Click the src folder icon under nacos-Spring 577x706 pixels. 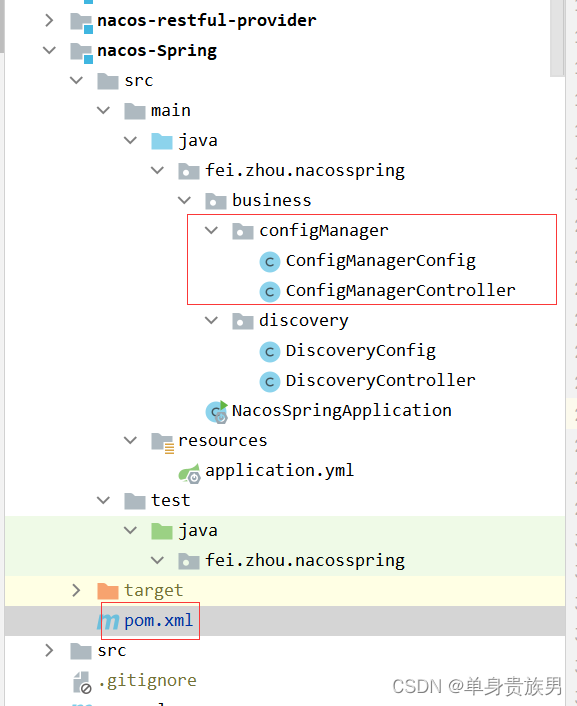click(x=108, y=81)
